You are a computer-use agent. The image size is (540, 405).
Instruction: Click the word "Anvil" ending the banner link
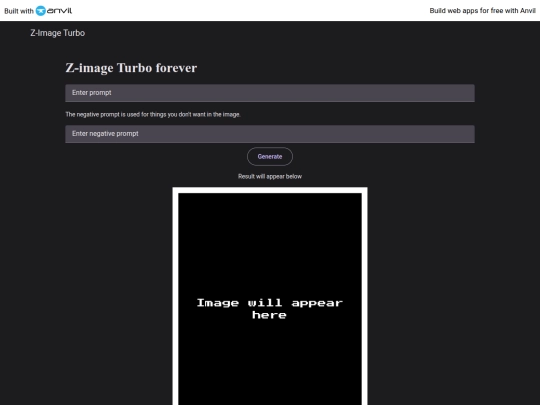[528, 11]
